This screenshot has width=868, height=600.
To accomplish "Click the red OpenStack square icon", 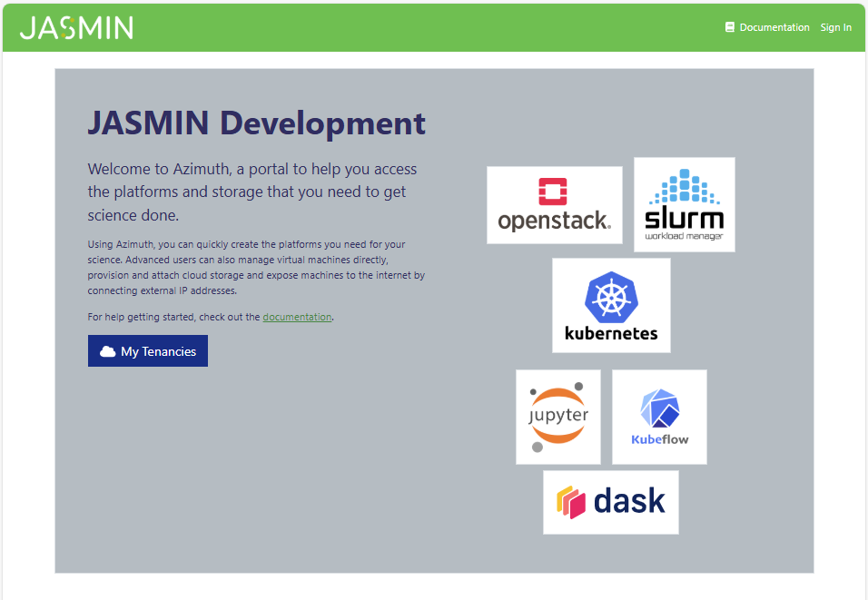I will tap(554, 192).
